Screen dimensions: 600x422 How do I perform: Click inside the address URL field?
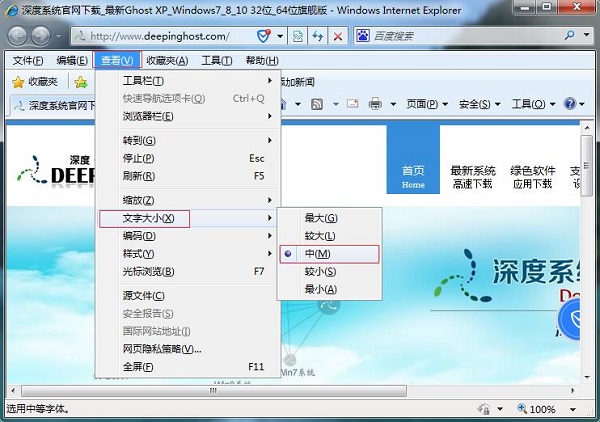coord(165,36)
